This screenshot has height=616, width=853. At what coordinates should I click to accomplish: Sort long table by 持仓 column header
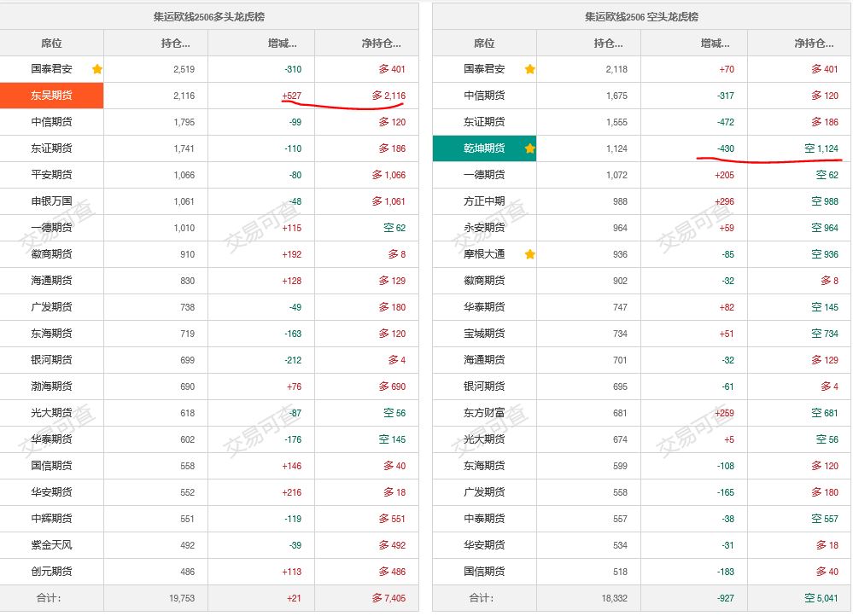155,43
